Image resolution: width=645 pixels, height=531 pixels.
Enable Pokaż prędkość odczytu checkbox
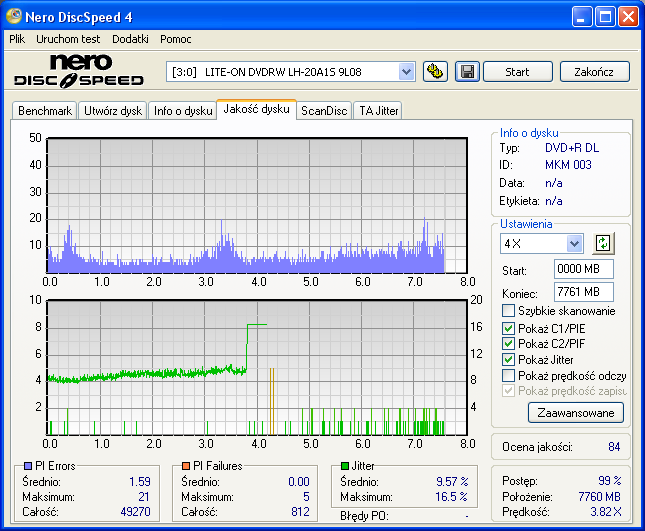(x=508, y=376)
